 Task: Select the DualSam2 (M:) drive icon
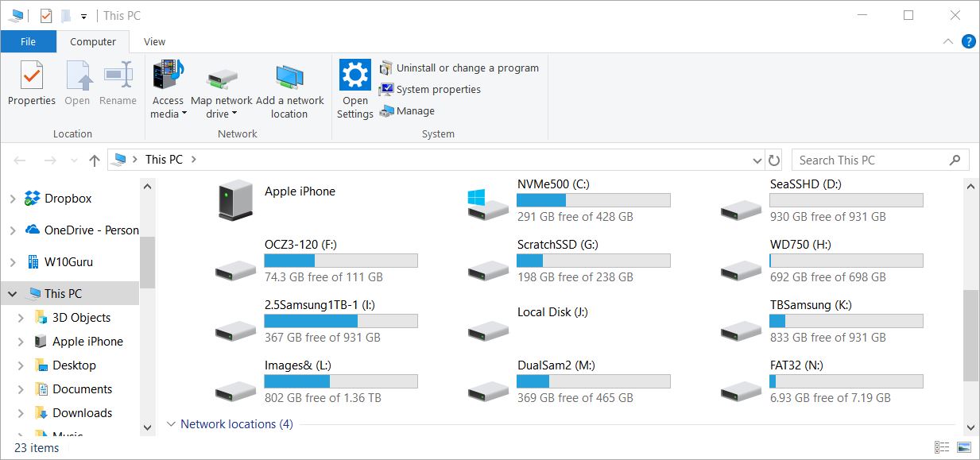click(488, 390)
